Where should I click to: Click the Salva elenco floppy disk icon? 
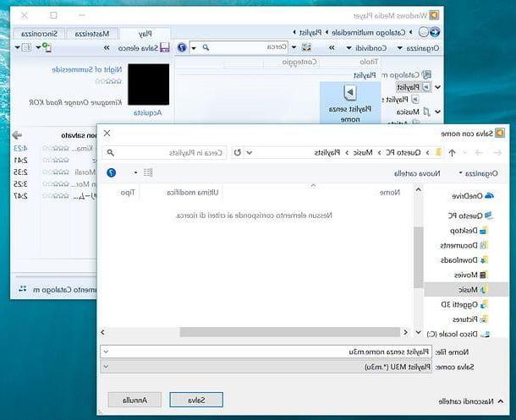(165, 47)
